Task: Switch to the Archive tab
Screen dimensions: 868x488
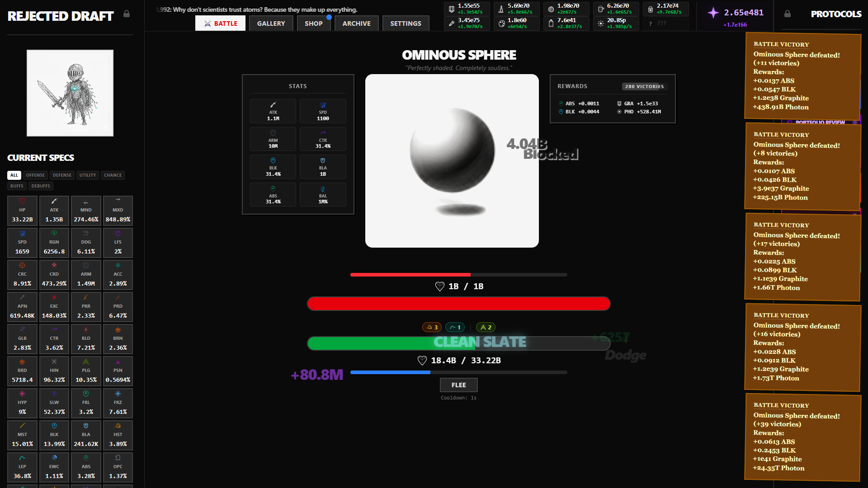Action: click(x=356, y=23)
